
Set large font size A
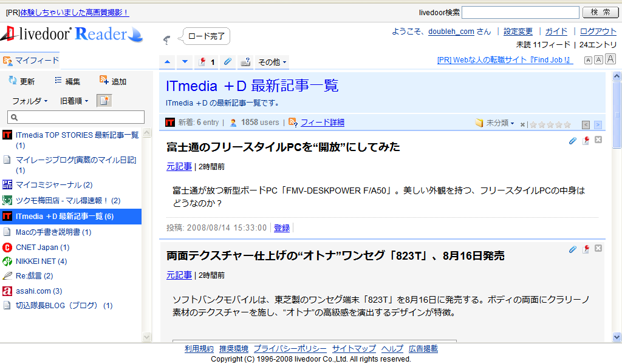[x=610, y=59]
